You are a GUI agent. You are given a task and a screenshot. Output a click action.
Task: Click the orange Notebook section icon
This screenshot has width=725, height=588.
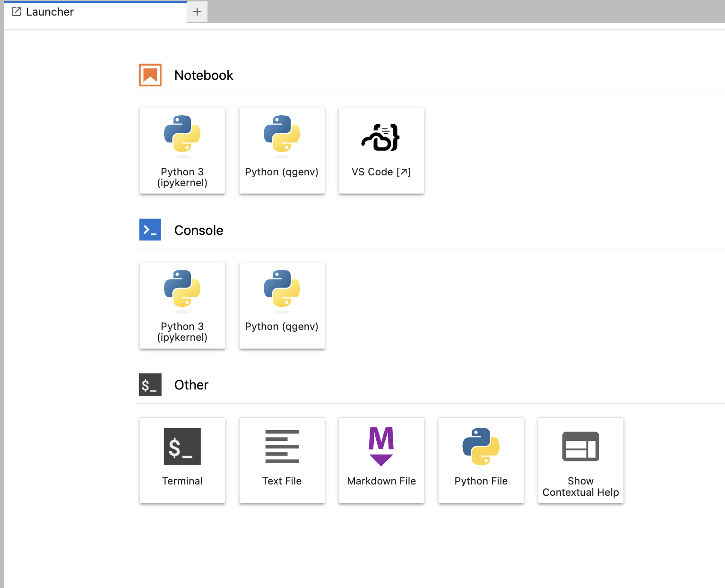[150, 75]
